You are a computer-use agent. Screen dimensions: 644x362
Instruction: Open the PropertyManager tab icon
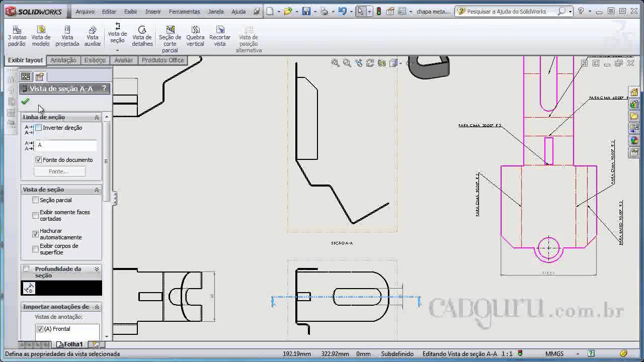[39, 76]
